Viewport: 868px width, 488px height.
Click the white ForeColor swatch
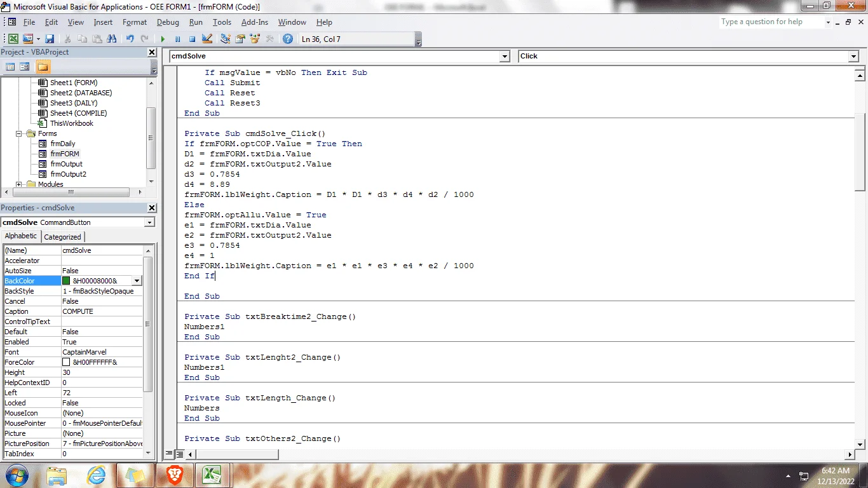click(x=66, y=362)
